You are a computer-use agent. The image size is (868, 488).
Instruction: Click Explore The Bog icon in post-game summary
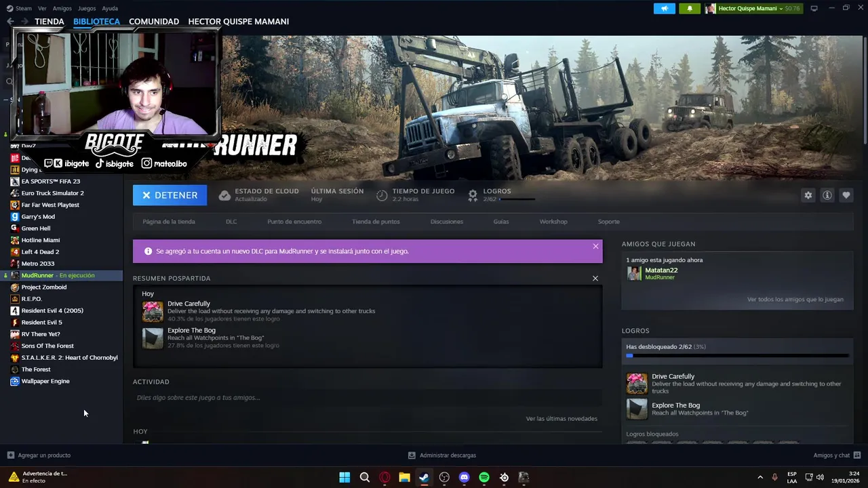pos(153,338)
